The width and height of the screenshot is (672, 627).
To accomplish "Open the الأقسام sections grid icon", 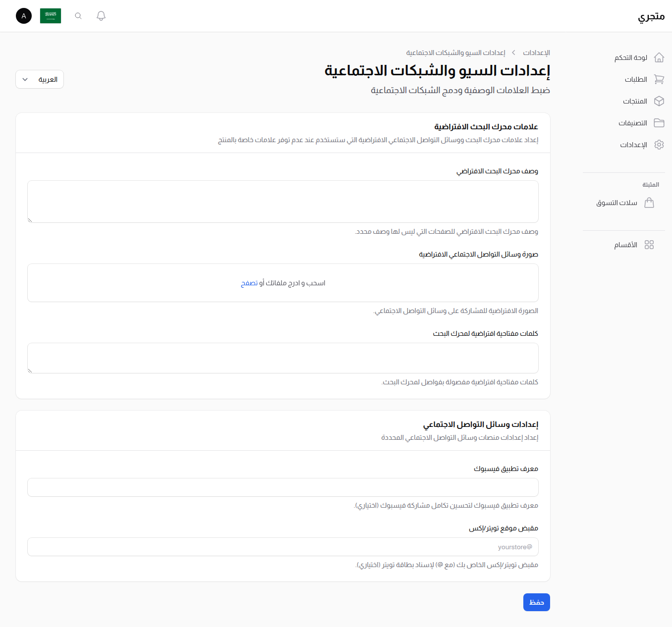I will tap(650, 245).
